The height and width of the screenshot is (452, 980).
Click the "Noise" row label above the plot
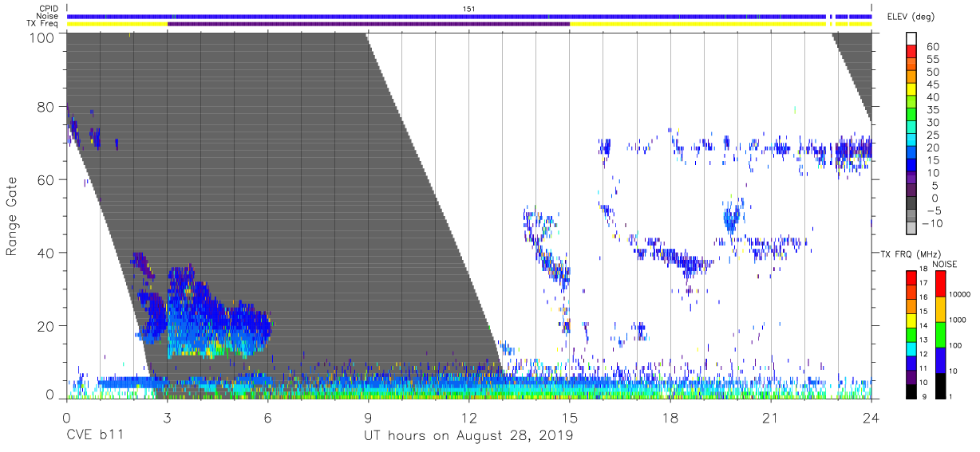[46, 16]
